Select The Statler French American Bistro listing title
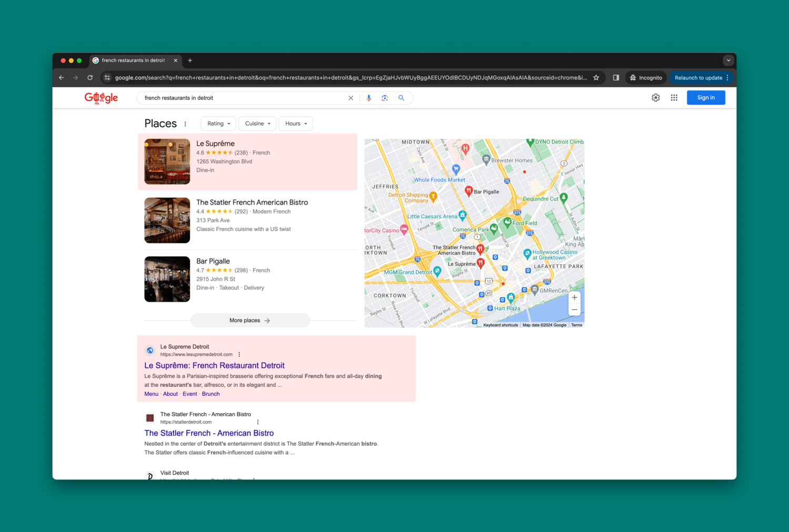The width and height of the screenshot is (789, 532). point(252,202)
